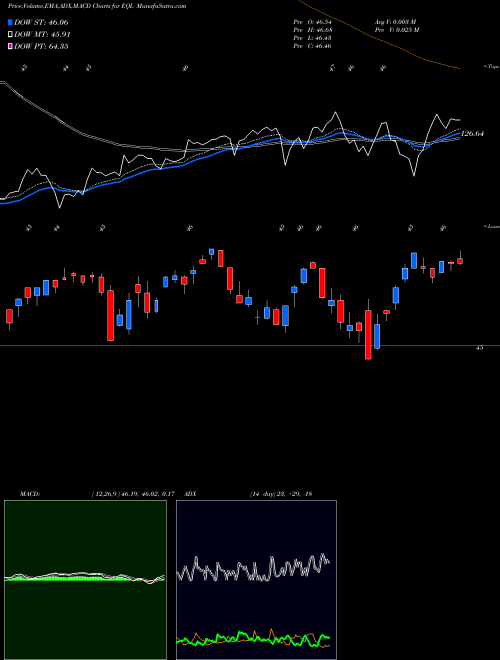Click the 'Pre H: 46.68' high value

coord(312,29)
